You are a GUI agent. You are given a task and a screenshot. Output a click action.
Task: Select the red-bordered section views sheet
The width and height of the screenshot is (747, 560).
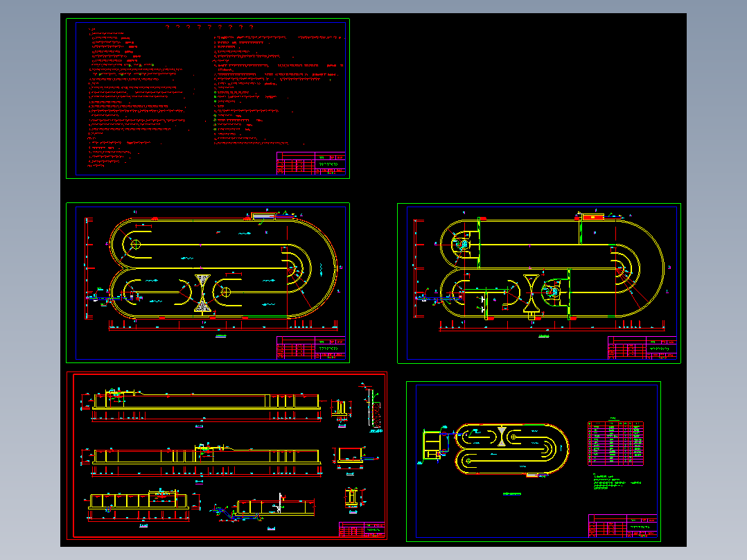tap(227, 455)
